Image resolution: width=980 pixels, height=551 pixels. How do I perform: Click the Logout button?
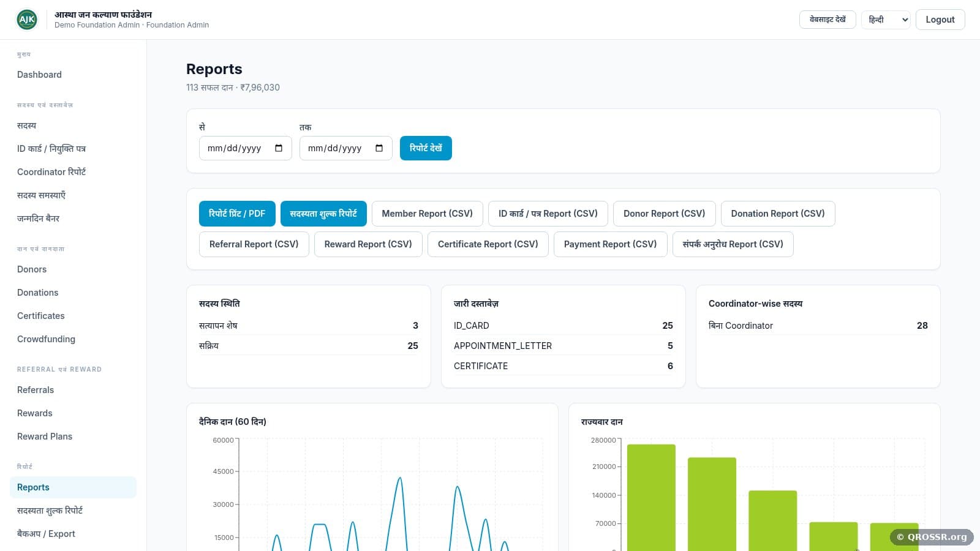tap(940, 20)
